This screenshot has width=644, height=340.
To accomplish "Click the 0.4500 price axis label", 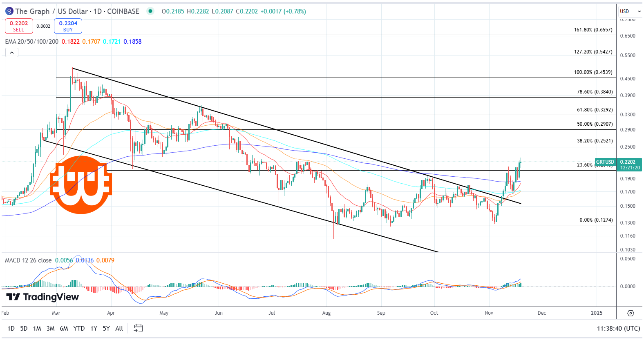I will pos(628,79).
